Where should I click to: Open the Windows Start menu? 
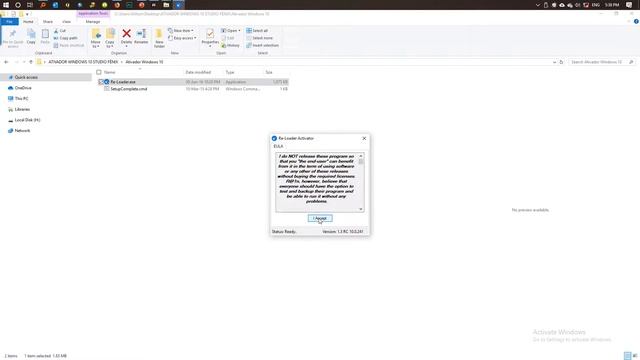coord(6,5)
